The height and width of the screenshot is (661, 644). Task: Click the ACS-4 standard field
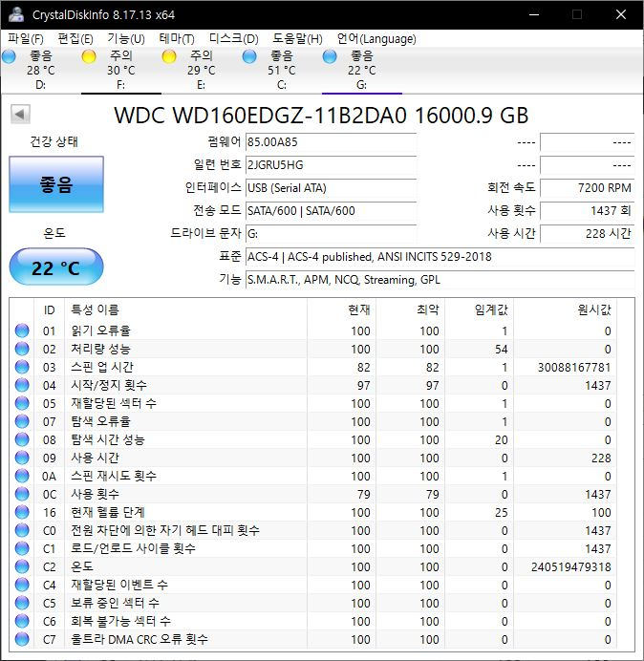tap(440, 257)
